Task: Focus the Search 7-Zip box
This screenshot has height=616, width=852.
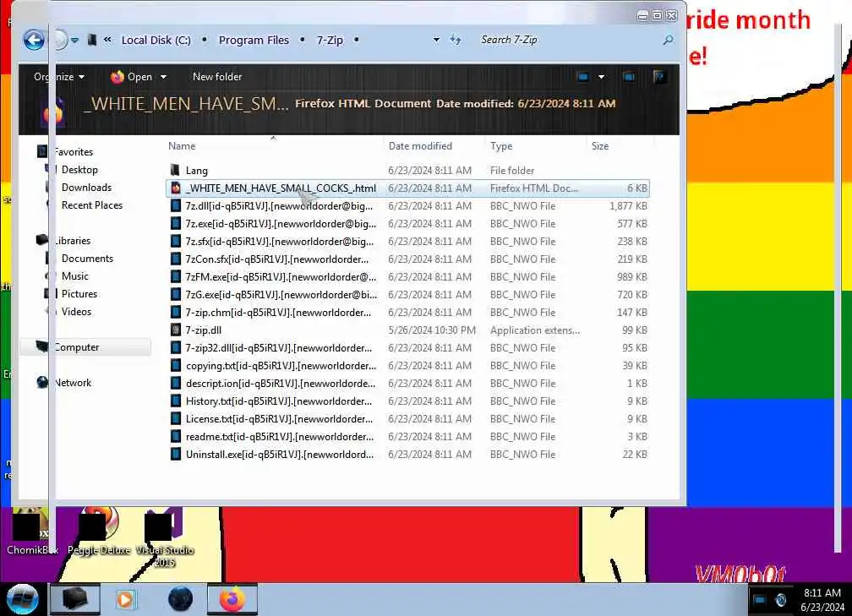Action: pyautogui.click(x=565, y=40)
